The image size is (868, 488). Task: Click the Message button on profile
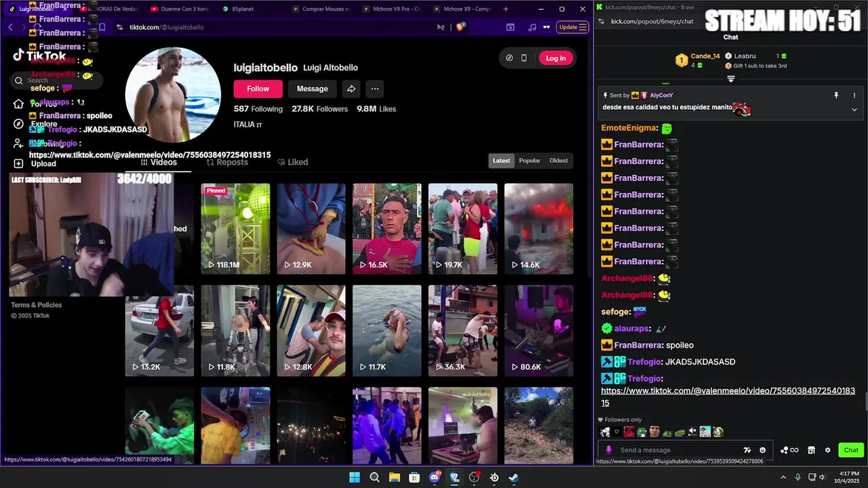coord(312,89)
